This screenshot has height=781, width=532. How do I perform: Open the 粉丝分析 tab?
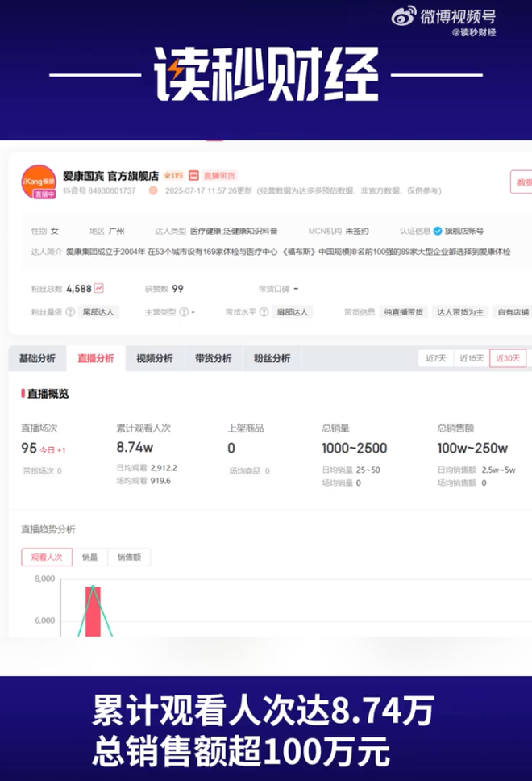click(x=272, y=358)
